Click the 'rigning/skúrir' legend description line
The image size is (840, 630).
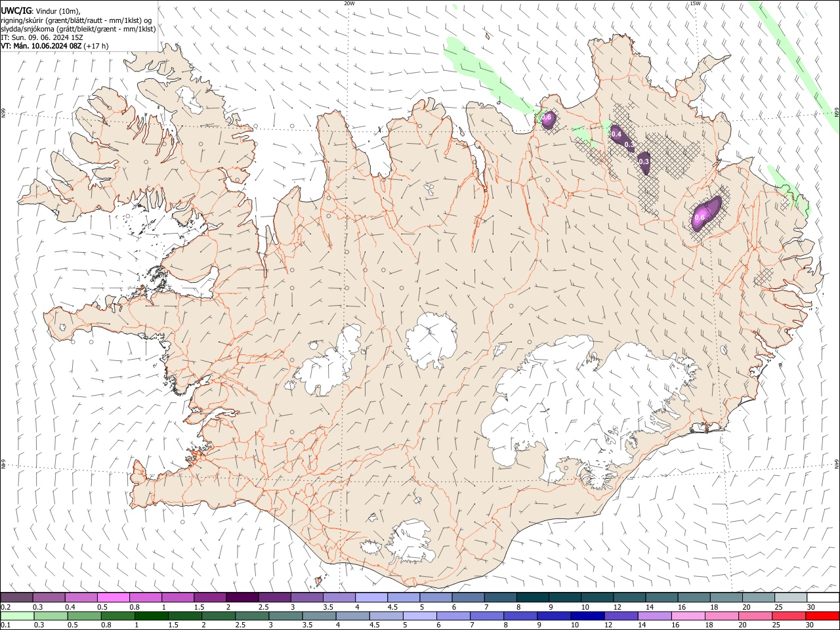coord(76,20)
